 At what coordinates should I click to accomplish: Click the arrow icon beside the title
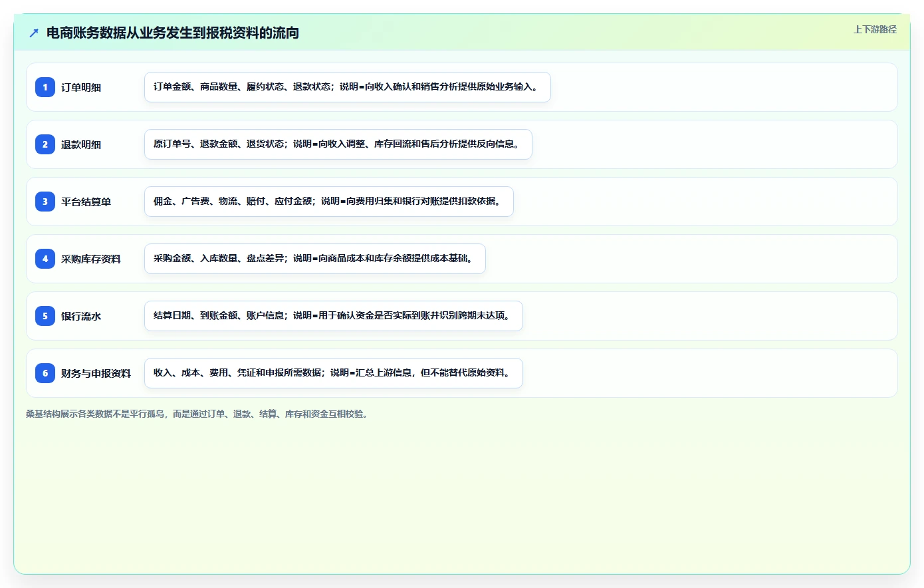[34, 33]
